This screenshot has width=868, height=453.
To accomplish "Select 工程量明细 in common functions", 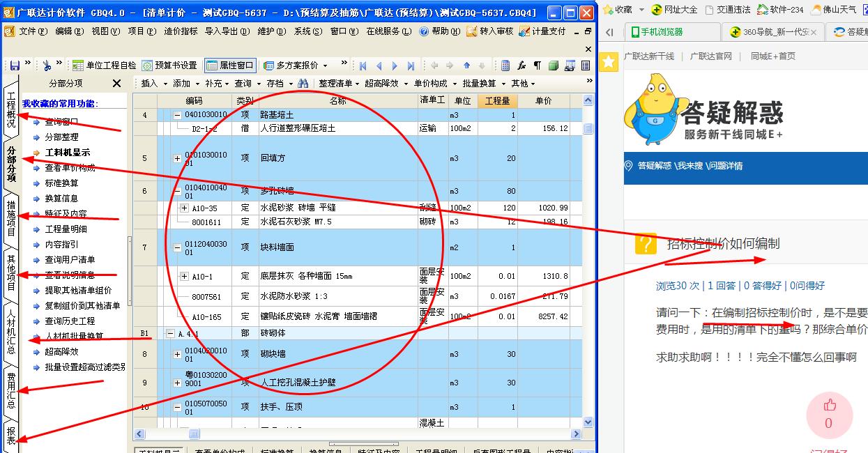I will 66,229.
